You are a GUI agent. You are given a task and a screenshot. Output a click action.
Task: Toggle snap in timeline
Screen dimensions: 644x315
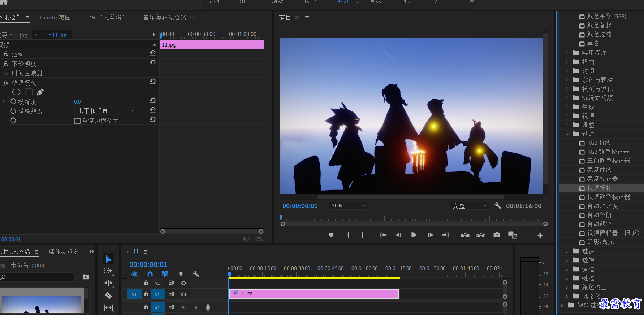coord(150,274)
